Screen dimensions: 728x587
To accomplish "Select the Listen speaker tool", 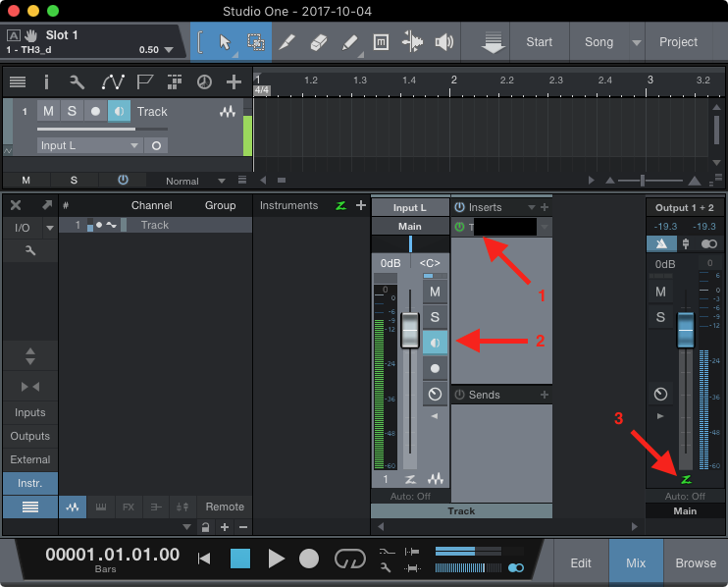I will click(443, 42).
